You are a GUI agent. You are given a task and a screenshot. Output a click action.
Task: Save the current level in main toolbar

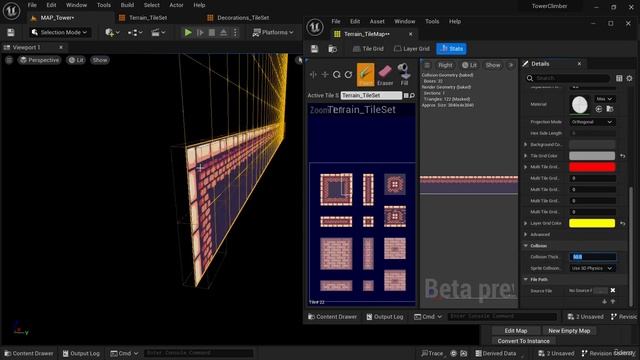[11, 32]
